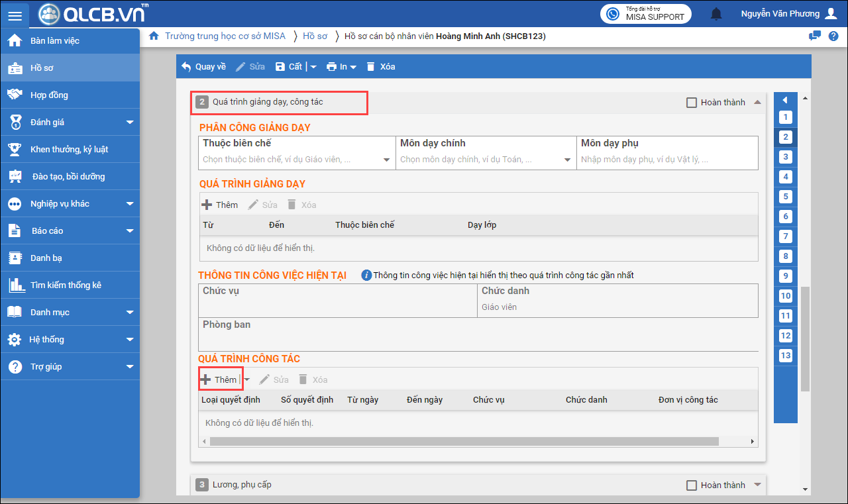Tick Hoàn thành checkbox for section 2
Screen dimensions: 848x504
pyautogui.click(x=692, y=103)
